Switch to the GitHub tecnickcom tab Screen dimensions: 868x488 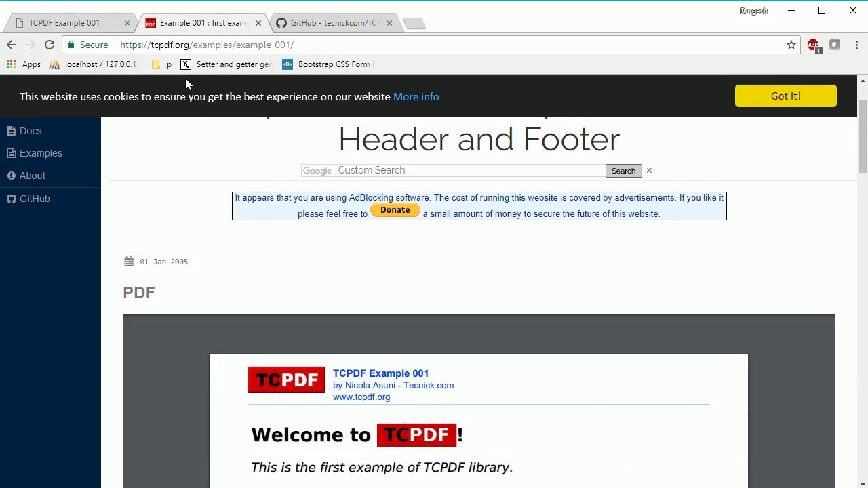pyautogui.click(x=329, y=23)
